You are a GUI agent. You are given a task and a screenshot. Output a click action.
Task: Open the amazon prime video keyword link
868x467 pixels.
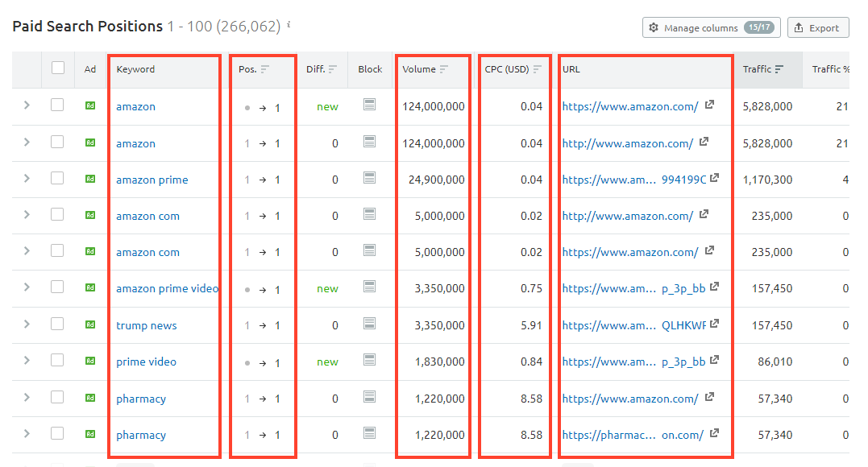pyautogui.click(x=167, y=288)
